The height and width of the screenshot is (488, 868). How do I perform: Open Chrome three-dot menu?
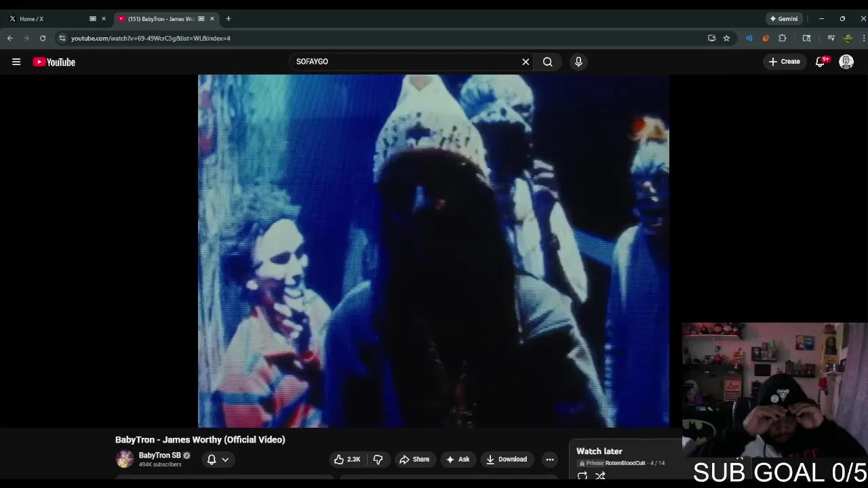click(x=863, y=38)
